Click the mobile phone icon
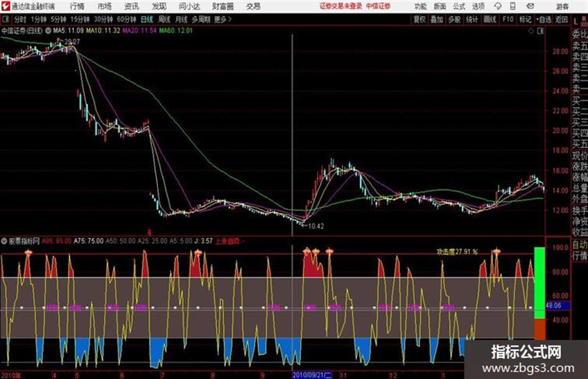This screenshot has height=379, width=588. (513, 6)
